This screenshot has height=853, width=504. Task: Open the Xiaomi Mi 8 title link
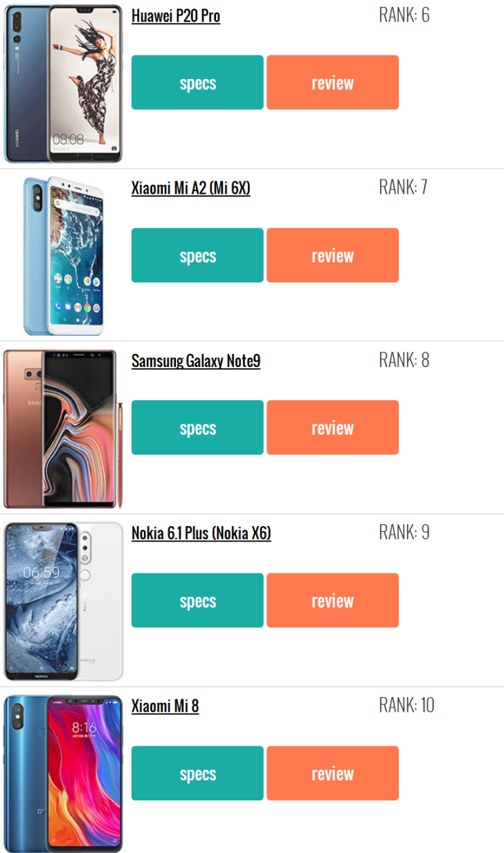(x=165, y=706)
